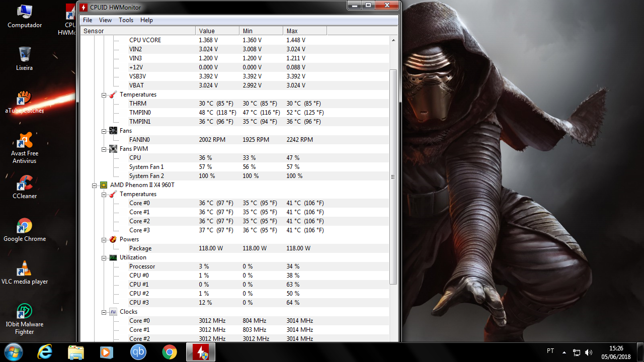Click the scrollbar up arrow in HWMonitor
This screenshot has width=644, height=362.
tap(393, 40)
